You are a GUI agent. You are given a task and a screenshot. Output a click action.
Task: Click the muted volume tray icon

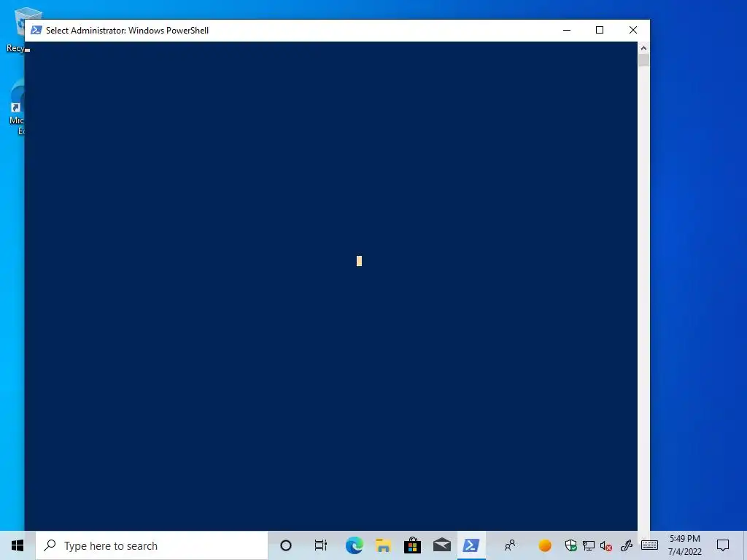(606, 545)
